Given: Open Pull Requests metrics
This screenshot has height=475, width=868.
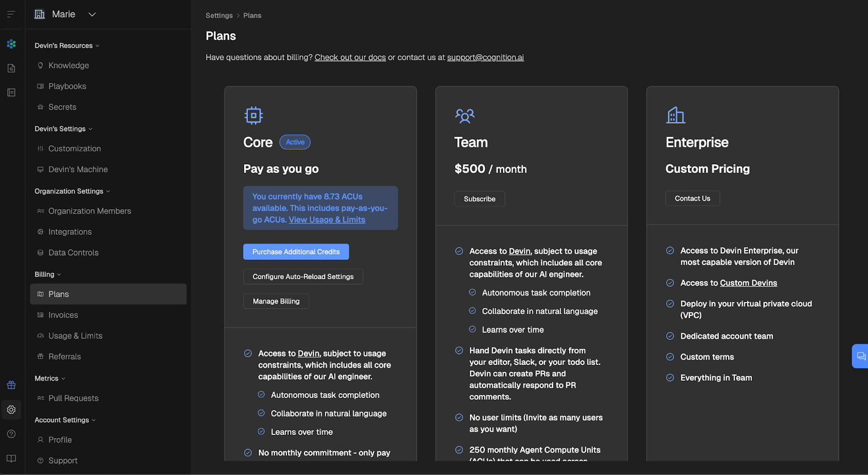Looking at the screenshot, I should 108,398.
